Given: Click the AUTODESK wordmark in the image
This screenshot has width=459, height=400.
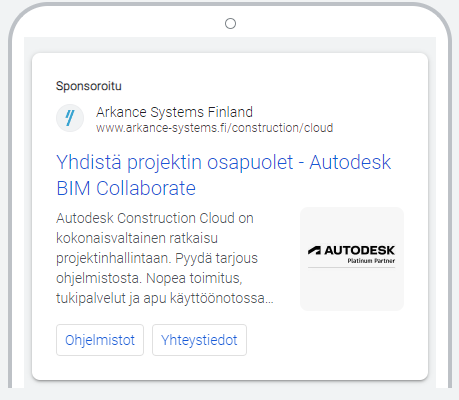Looking at the screenshot, I should click(359, 250).
